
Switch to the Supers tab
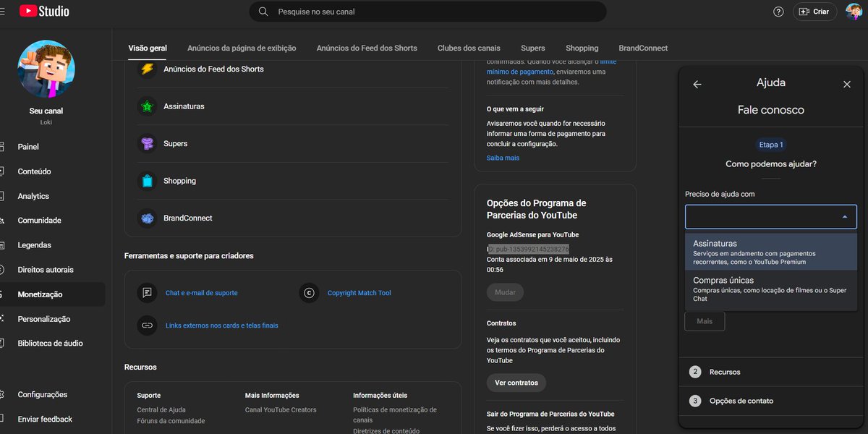click(533, 48)
